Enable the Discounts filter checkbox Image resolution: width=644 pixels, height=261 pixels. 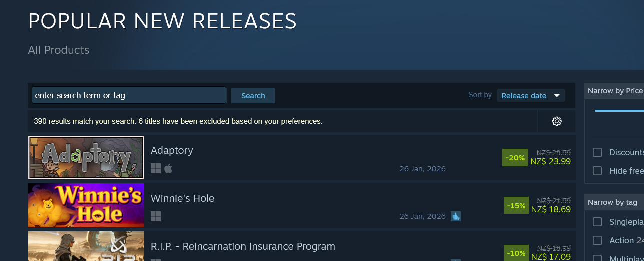click(x=597, y=152)
